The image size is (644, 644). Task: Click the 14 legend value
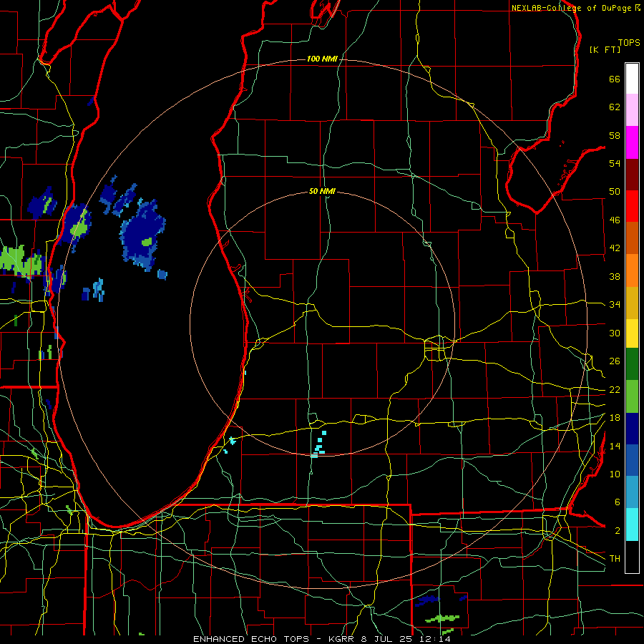tap(615, 446)
